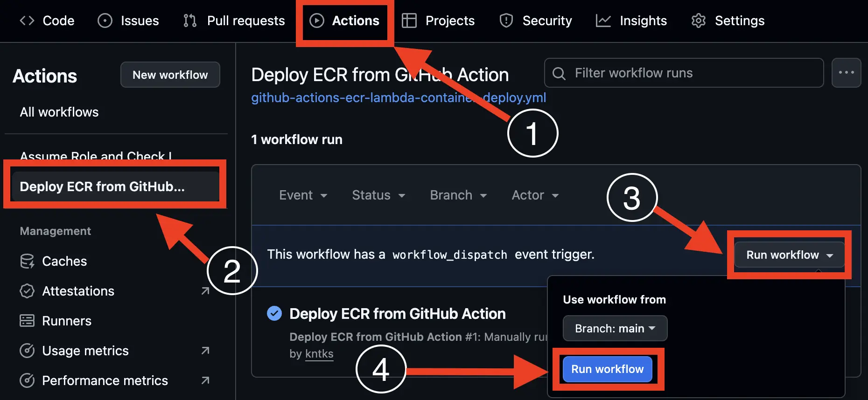
Task: Open the three-dots options menu
Action: 846,73
